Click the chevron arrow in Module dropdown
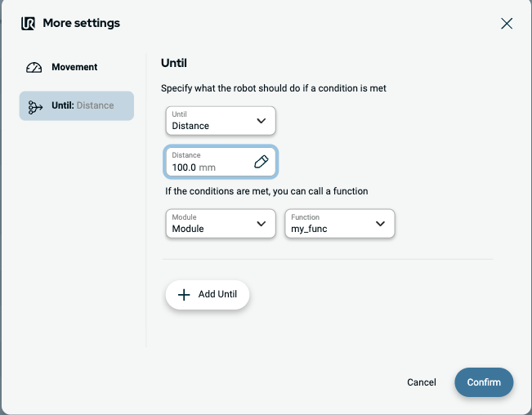The height and width of the screenshot is (415, 532). (x=262, y=224)
